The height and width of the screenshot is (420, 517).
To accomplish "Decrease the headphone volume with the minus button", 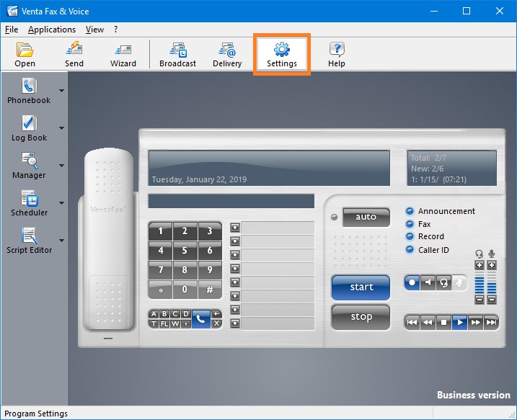I will pyautogui.click(x=480, y=300).
